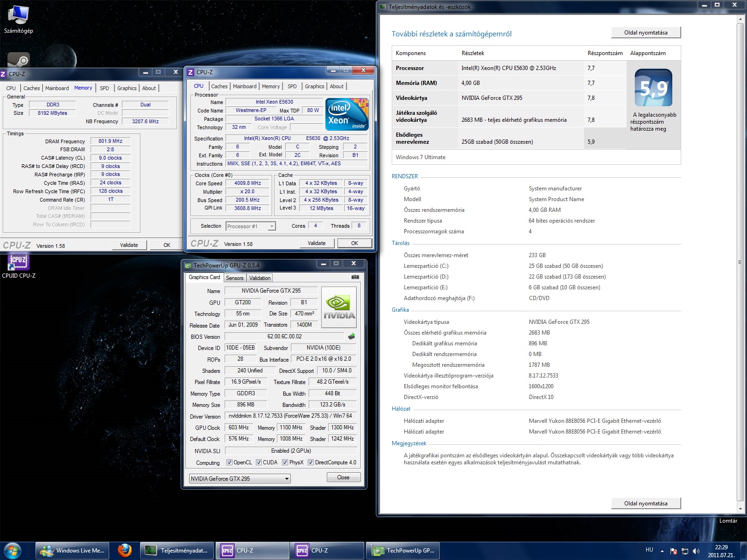Click the Steam desktop icon
This screenshot has height=560, width=747.
point(19,60)
